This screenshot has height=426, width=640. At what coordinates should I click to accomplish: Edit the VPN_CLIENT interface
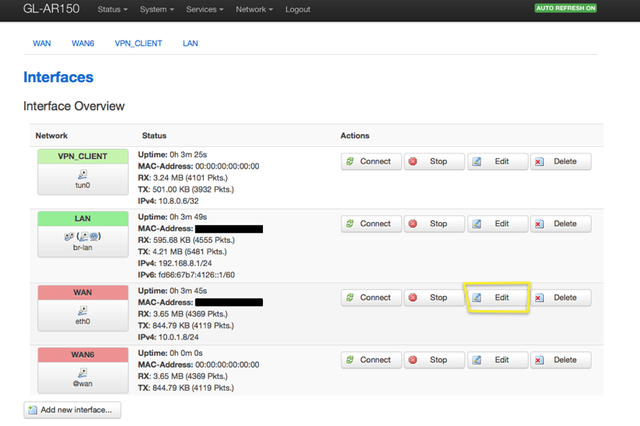498,162
